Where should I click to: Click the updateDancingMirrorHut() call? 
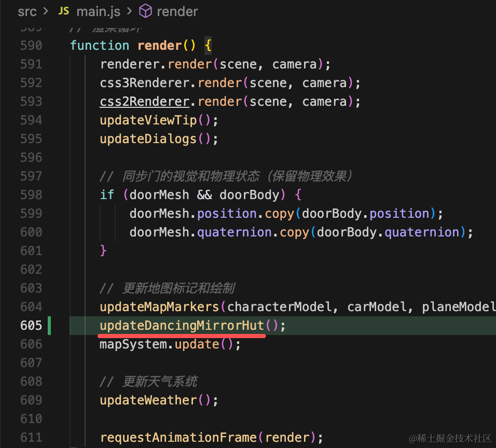point(192,325)
